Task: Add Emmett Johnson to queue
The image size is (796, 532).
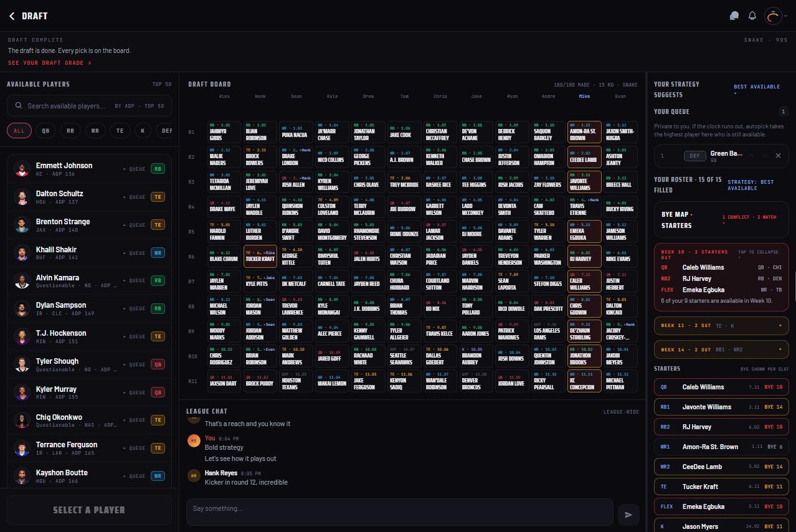Action: pyautogui.click(x=134, y=169)
